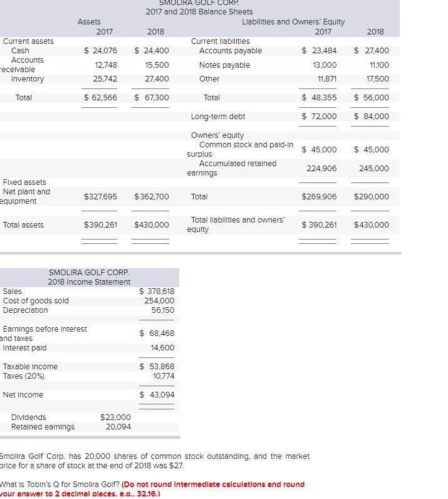Viewport: 448px width, 499px height.
Task: Click 2018 current liabilities total $56,000
Action: pyautogui.click(x=372, y=97)
